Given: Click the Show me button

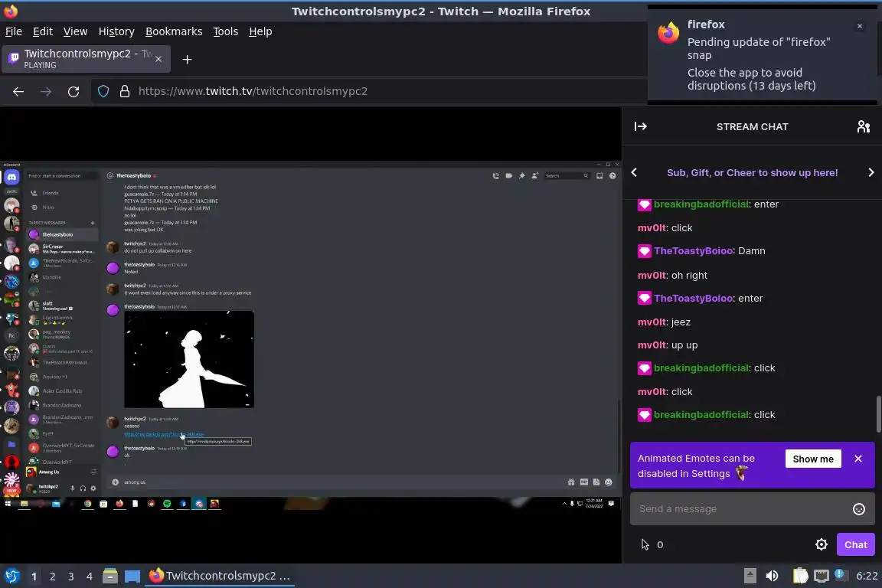Looking at the screenshot, I should 813,459.
